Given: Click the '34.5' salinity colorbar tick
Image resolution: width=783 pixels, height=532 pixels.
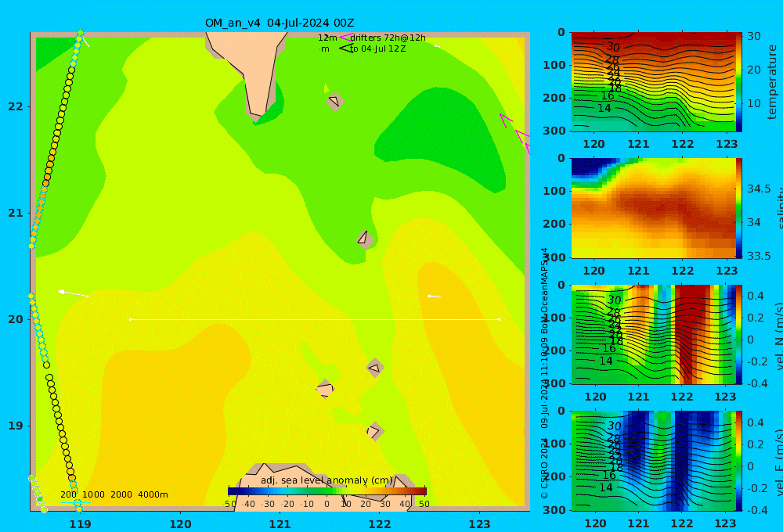Looking at the screenshot, I should point(759,189).
